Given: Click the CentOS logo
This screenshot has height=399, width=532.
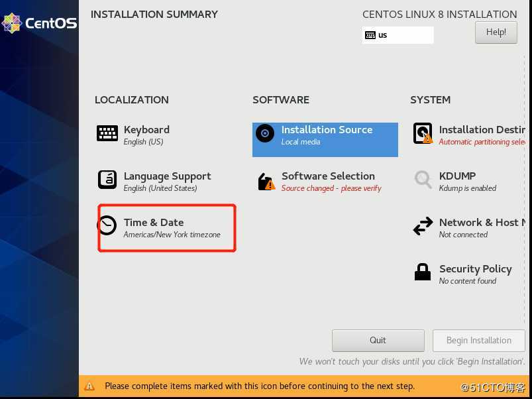Looking at the screenshot, I should pyautogui.click(x=39, y=23).
